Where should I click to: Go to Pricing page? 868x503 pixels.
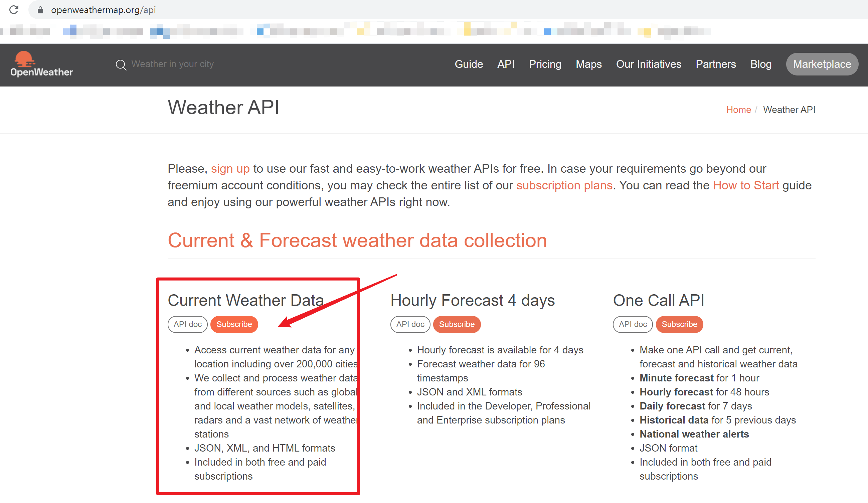[545, 64]
